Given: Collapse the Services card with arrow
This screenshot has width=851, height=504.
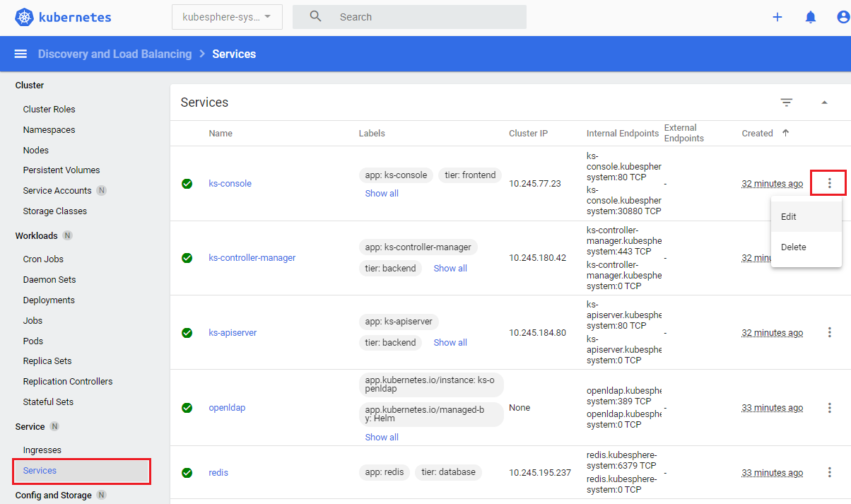Looking at the screenshot, I should [x=824, y=102].
